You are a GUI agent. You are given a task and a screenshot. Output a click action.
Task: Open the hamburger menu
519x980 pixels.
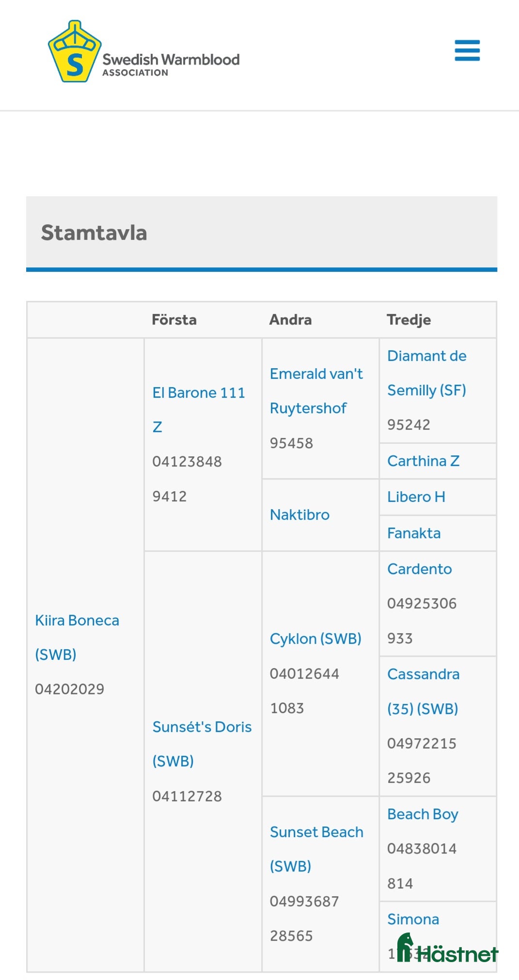coord(467,50)
